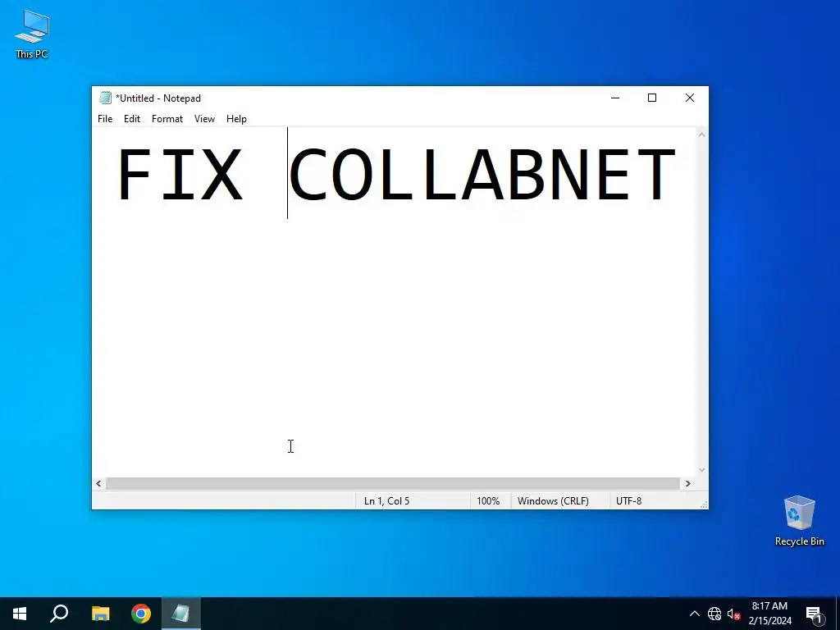Viewport: 840px width, 630px height.
Task: Click Show desktop sliver at taskbar end
Action: [838, 614]
